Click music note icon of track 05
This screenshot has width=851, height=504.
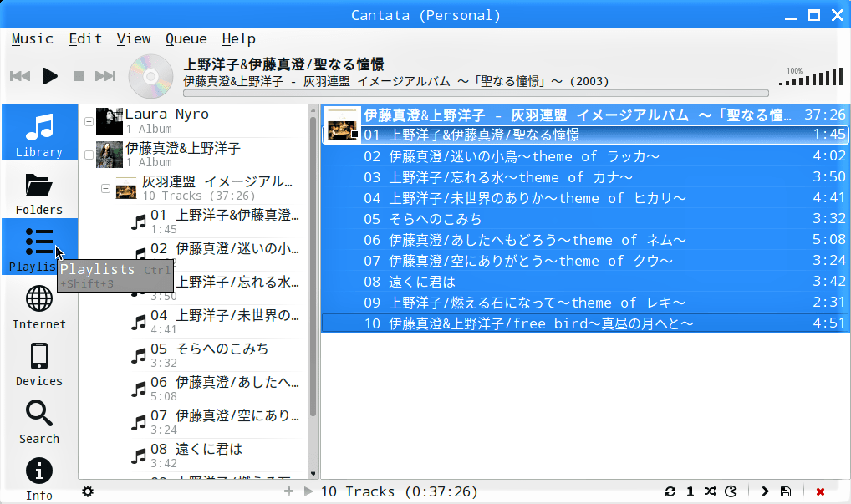click(x=139, y=356)
